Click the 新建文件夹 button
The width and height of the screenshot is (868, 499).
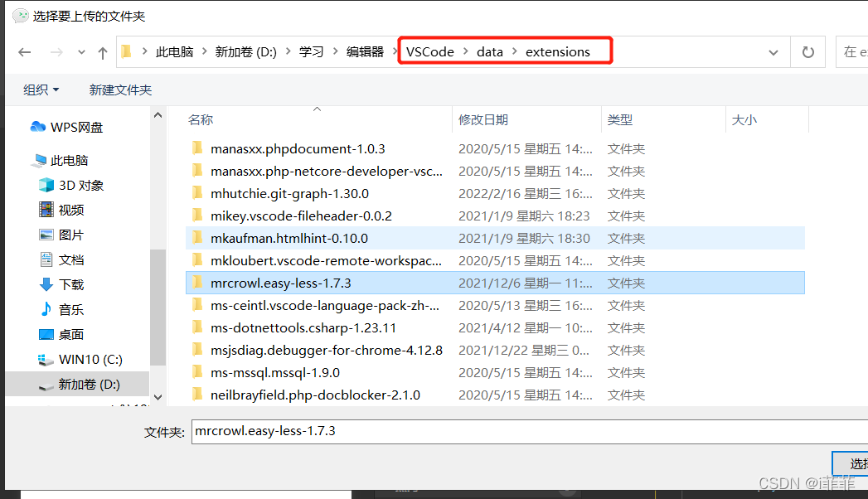point(119,90)
